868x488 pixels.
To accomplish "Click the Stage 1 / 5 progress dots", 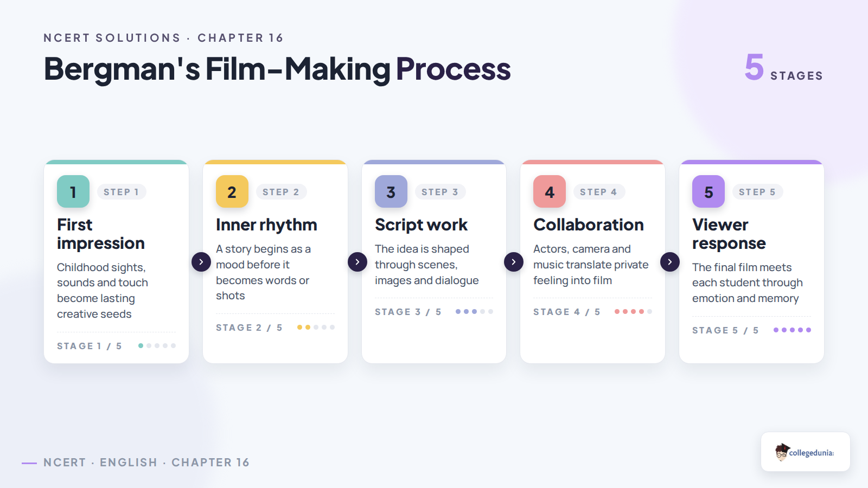I will coord(157,345).
